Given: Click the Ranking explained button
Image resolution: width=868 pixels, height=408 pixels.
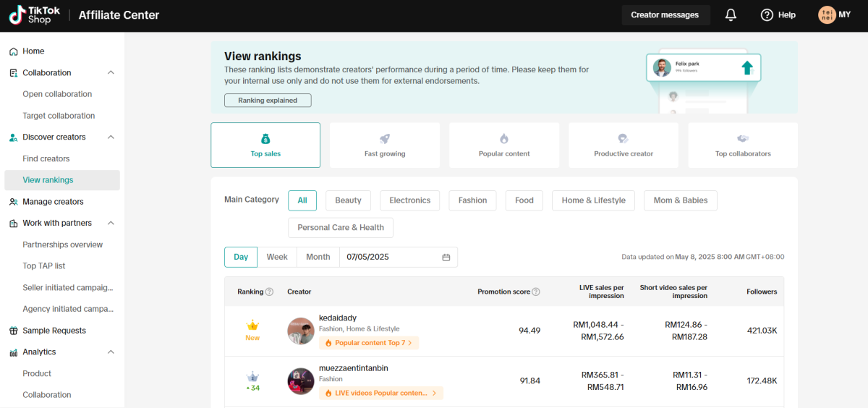Looking at the screenshot, I should pos(268,101).
